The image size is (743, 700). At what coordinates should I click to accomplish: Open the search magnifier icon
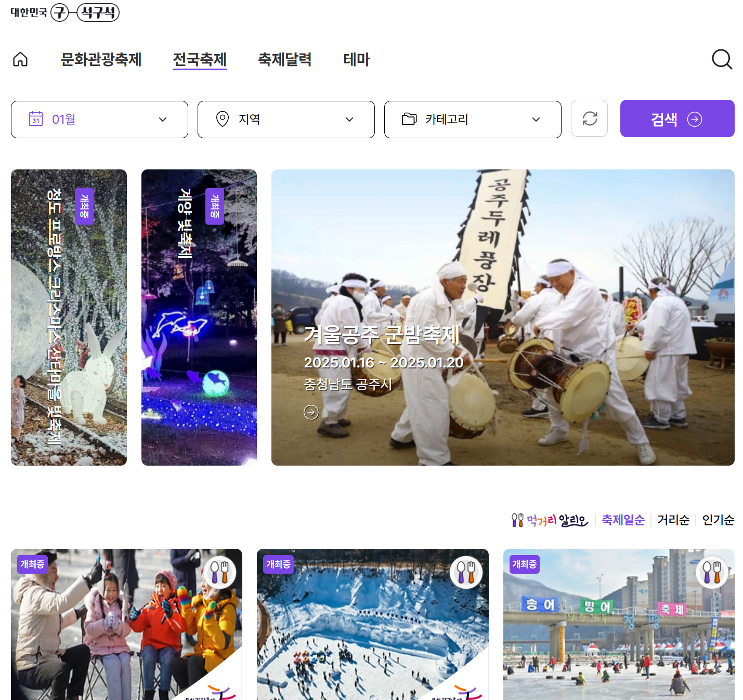click(722, 59)
